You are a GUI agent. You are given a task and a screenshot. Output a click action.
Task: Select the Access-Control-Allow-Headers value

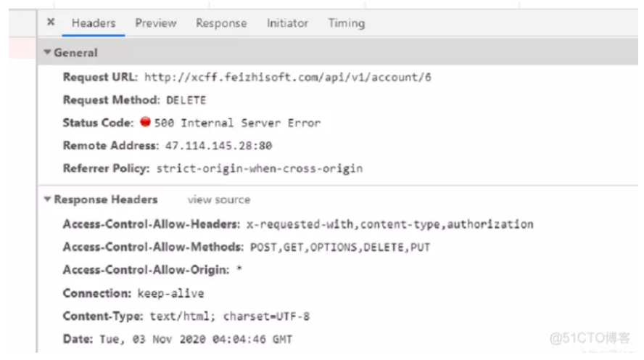[389, 224]
